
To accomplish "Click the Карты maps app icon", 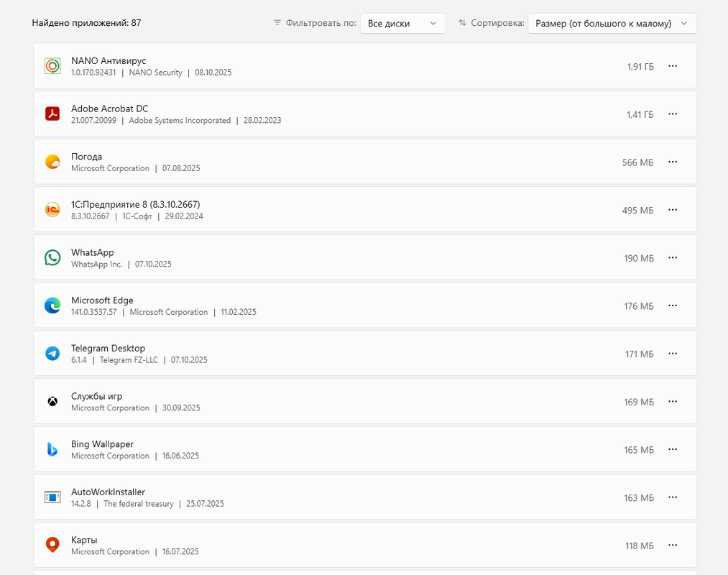I will [52, 545].
